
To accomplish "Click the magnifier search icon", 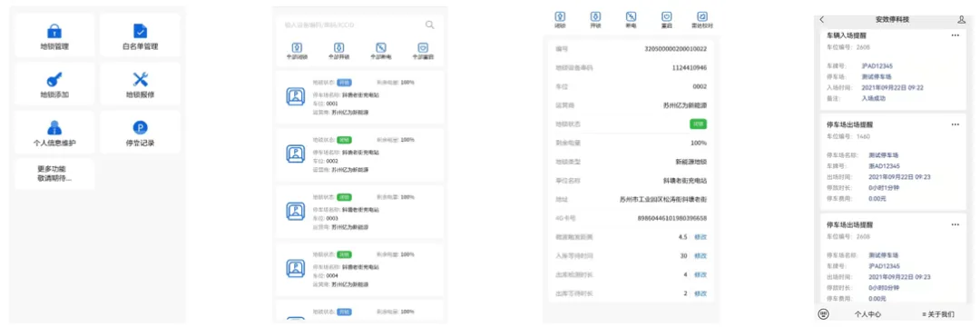I will tap(430, 25).
